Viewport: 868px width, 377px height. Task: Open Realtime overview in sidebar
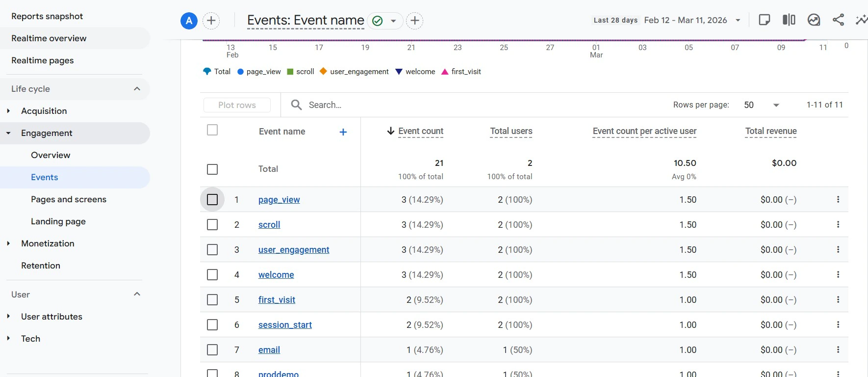tap(49, 38)
